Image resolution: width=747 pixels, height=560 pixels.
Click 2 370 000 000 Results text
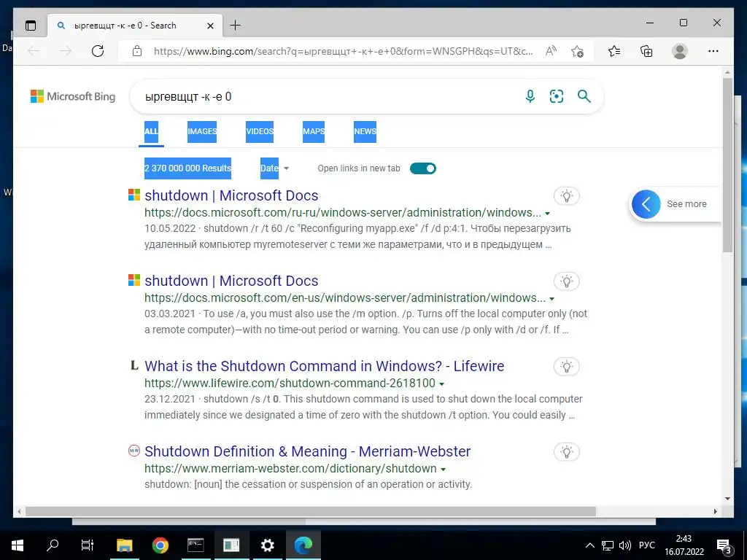187,168
